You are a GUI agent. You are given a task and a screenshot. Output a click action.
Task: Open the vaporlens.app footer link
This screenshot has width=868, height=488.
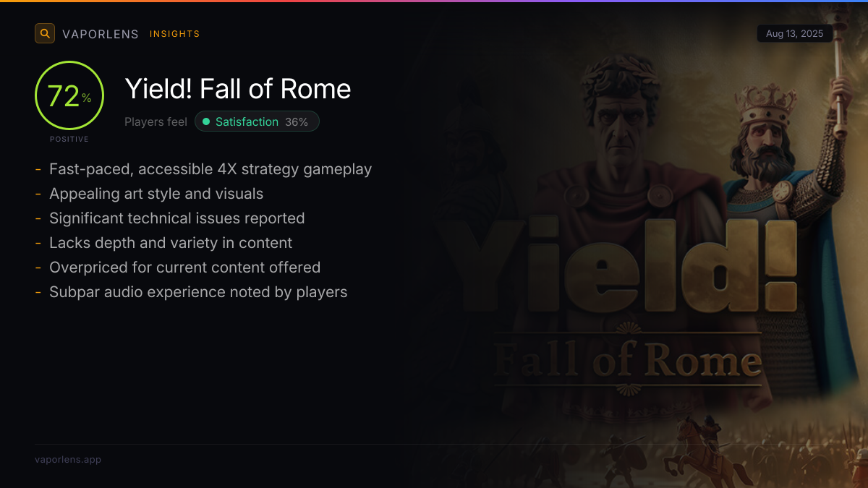coord(68,460)
